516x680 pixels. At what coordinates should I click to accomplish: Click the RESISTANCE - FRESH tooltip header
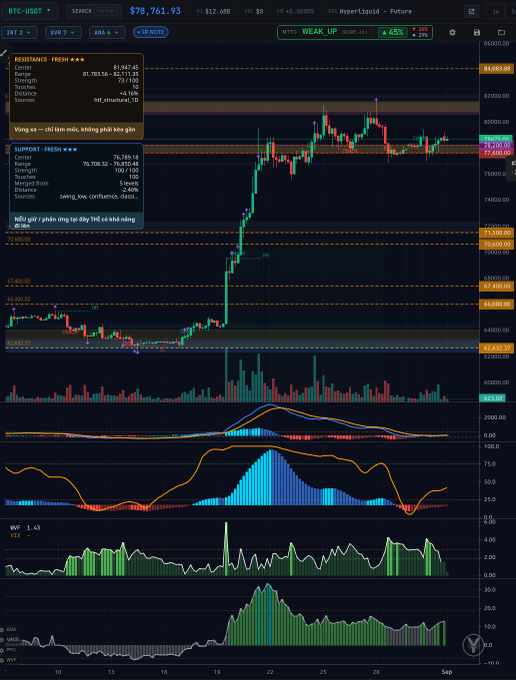(49, 59)
